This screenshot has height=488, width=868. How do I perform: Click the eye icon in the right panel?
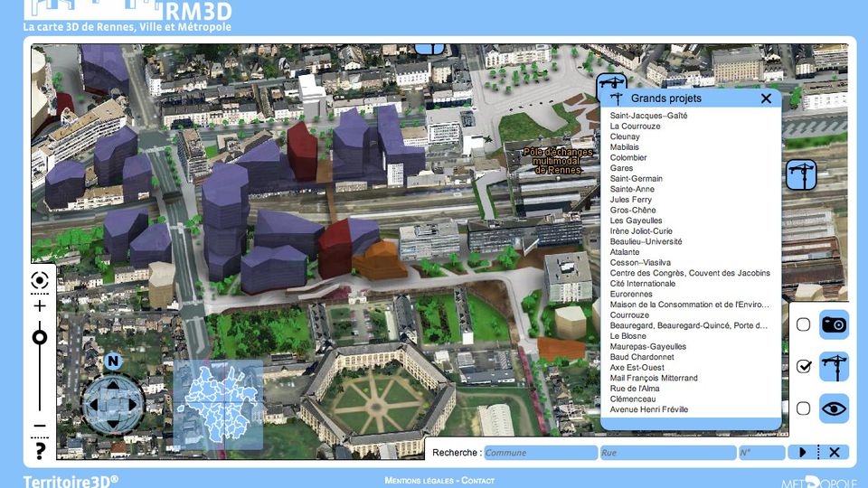[834, 408]
